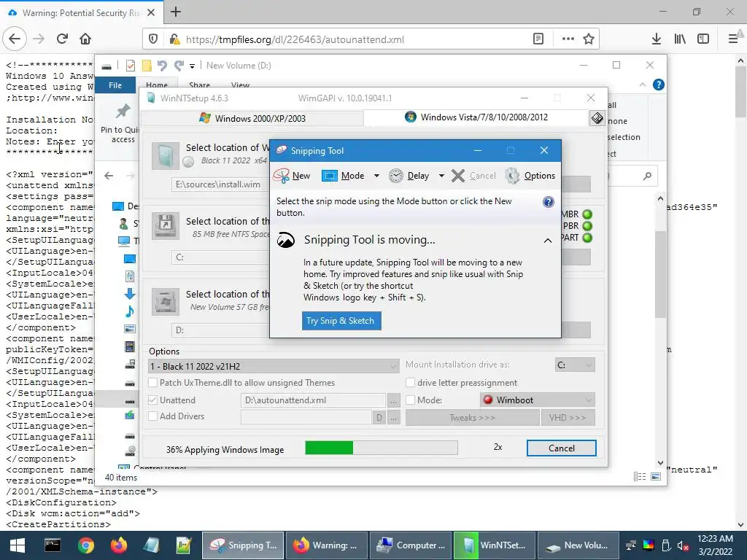This screenshot has height=560, width=747.
Task: Open page actions three-dots menu
Action: click(x=568, y=39)
